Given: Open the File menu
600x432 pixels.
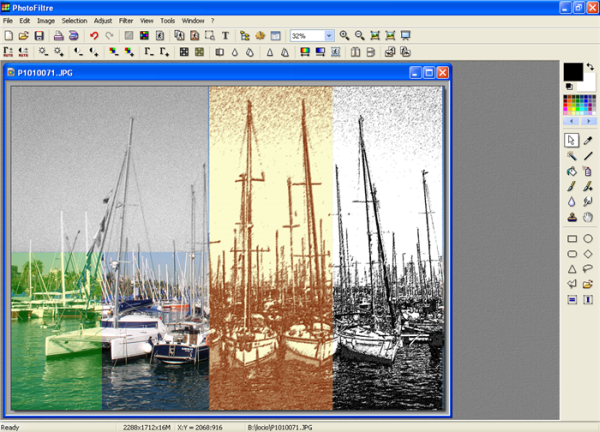Looking at the screenshot, I should pyautogui.click(x=8, y=21).
